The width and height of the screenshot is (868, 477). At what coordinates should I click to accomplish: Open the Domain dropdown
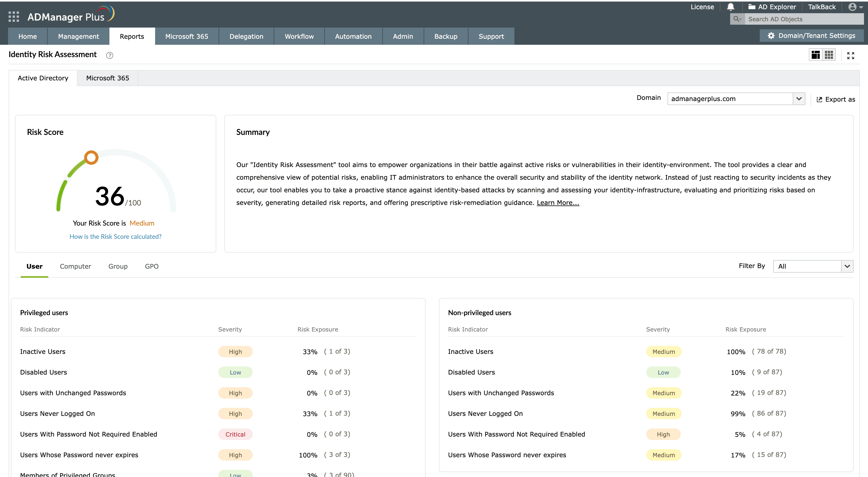pyautogui.click(x=799, y=99)
